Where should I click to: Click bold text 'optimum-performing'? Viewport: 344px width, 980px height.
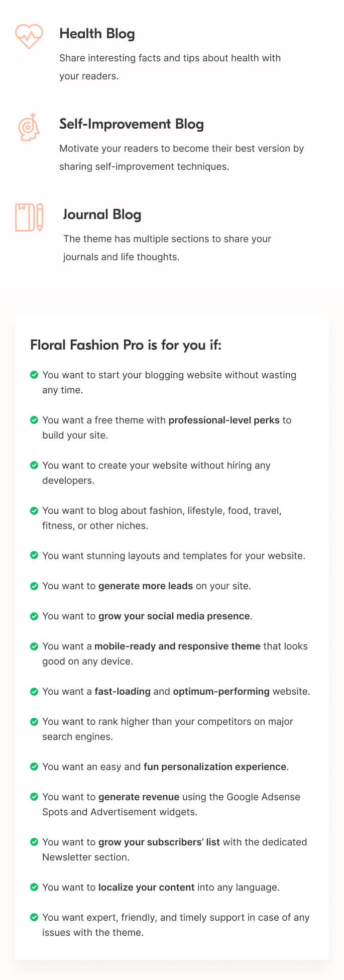pos(221,691)
